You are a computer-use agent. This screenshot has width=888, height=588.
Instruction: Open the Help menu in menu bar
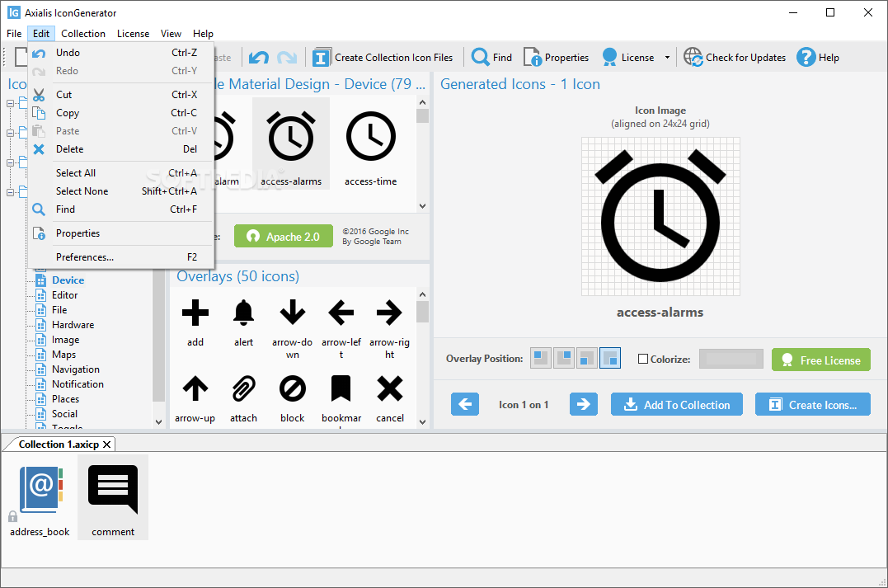click(203, 34)
